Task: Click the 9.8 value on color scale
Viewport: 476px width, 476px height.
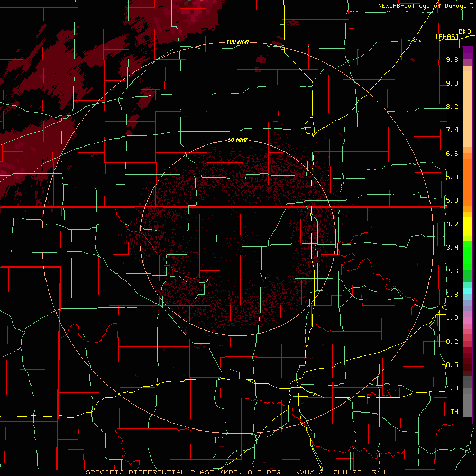Action: [x=452, y=59]
